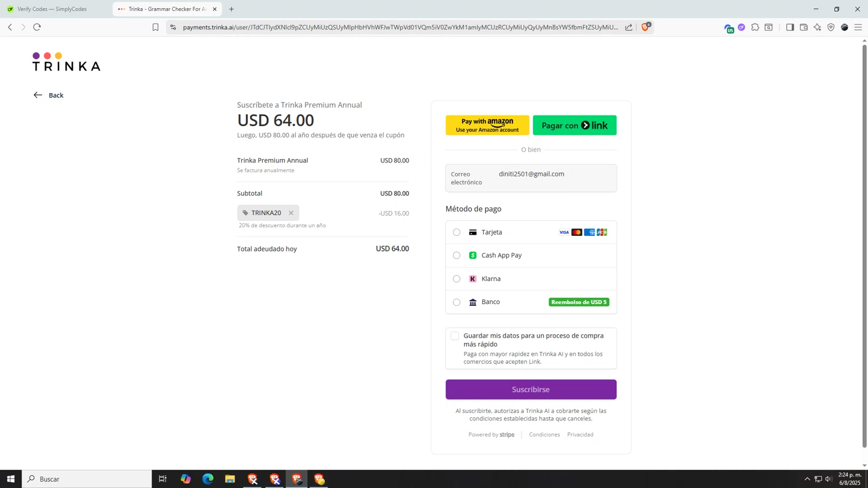
Task: Open a new browser tab
Action: click(x=231, y=9)
